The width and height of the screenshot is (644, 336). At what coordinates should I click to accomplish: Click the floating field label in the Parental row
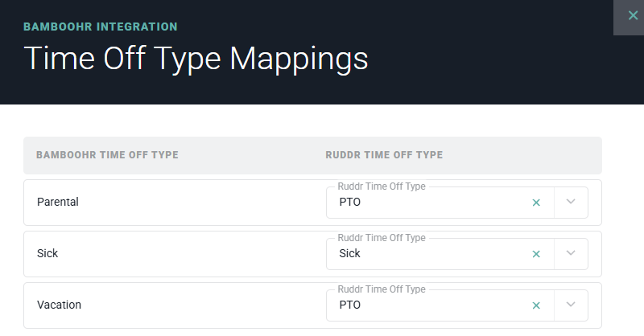381,186
